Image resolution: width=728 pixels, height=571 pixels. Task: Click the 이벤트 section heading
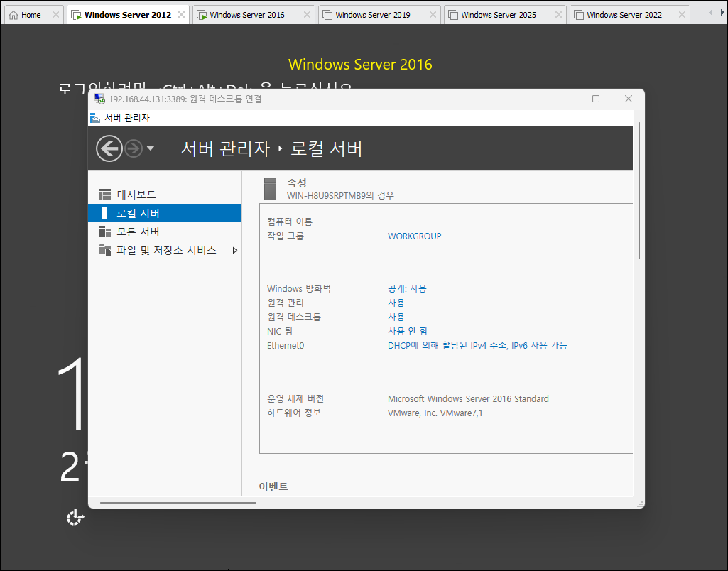[x=273, y=486]
